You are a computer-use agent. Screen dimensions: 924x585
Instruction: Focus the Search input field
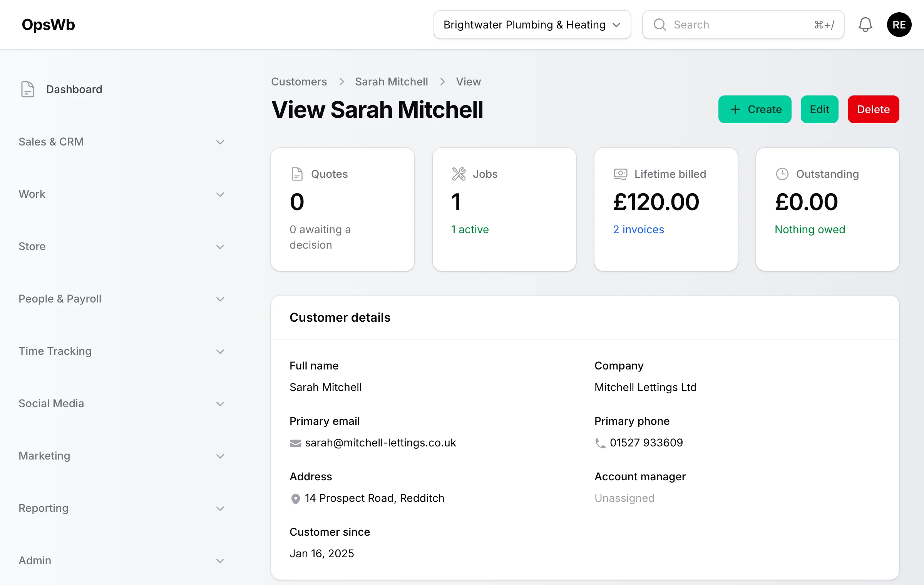tap(743, 25)
